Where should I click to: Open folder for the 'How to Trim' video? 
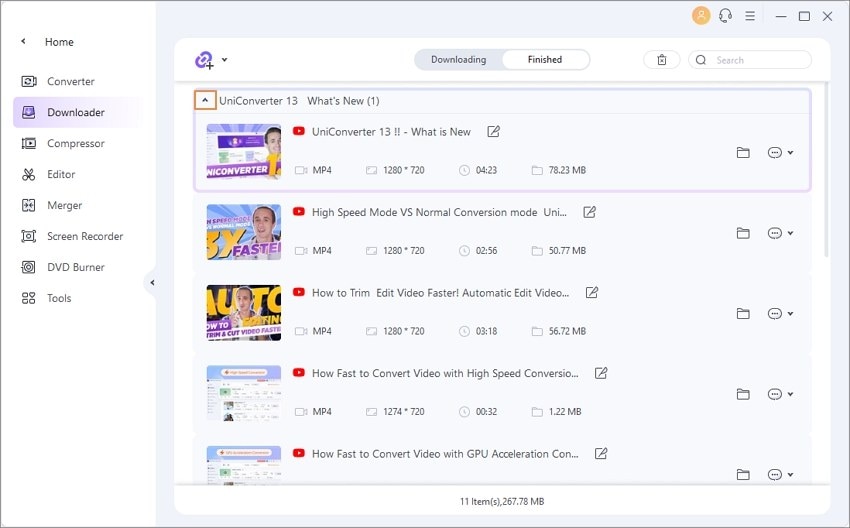[743, 314]
